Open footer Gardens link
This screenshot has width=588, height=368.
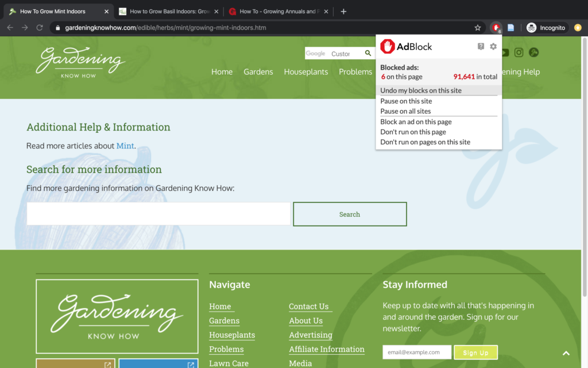tap(225, 321)
